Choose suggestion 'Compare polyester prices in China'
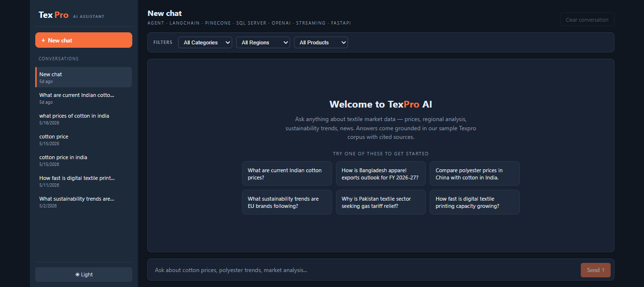The width and height of the screenshot is (644, 287). point(475,174)
